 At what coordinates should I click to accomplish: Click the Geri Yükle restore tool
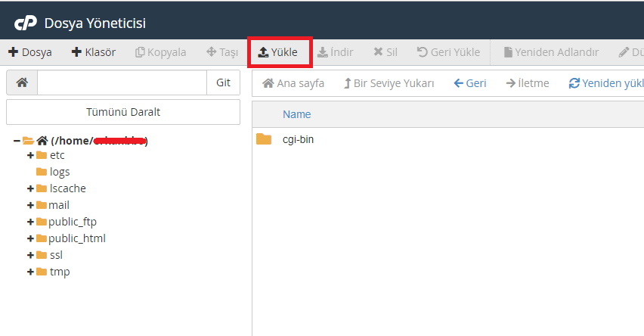click(448, 52)
